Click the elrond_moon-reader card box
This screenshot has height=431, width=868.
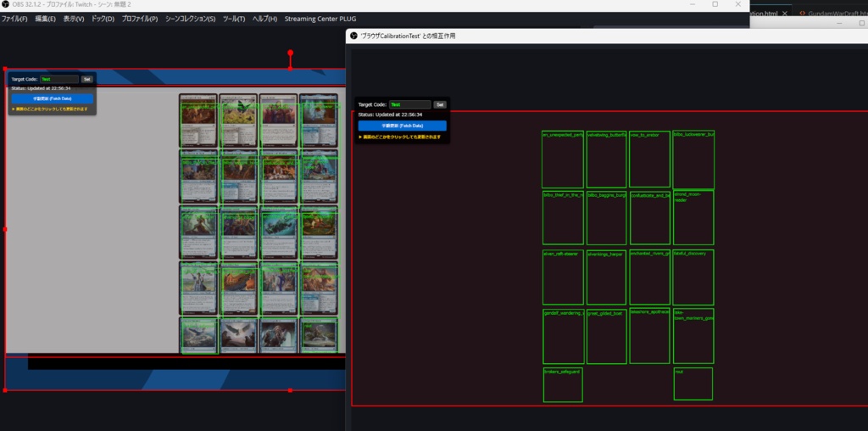click(693, 217)
